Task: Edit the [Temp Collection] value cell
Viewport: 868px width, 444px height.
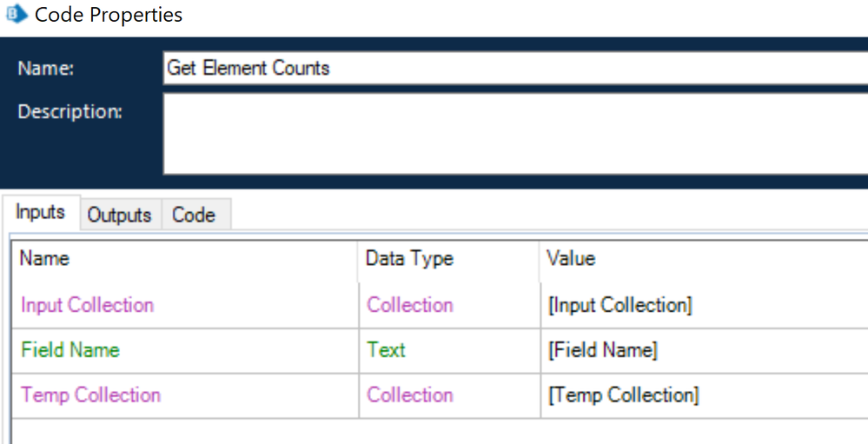Action: point(623,394)
